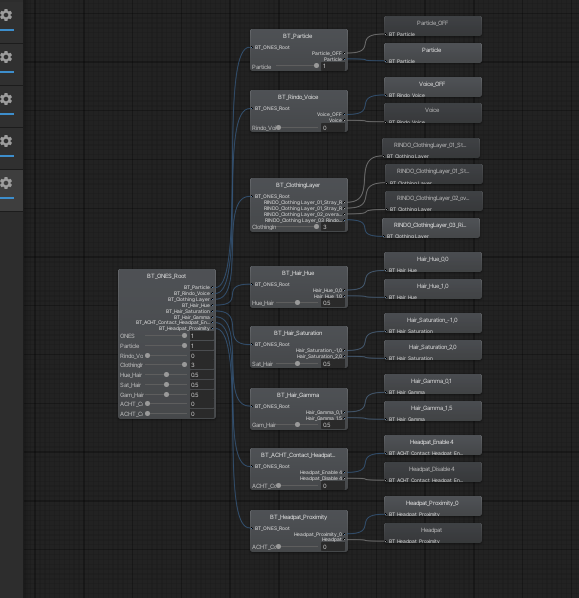Adjust the Sat_Hair slider in BT_ONES_Root

click(x=166, y=384)
